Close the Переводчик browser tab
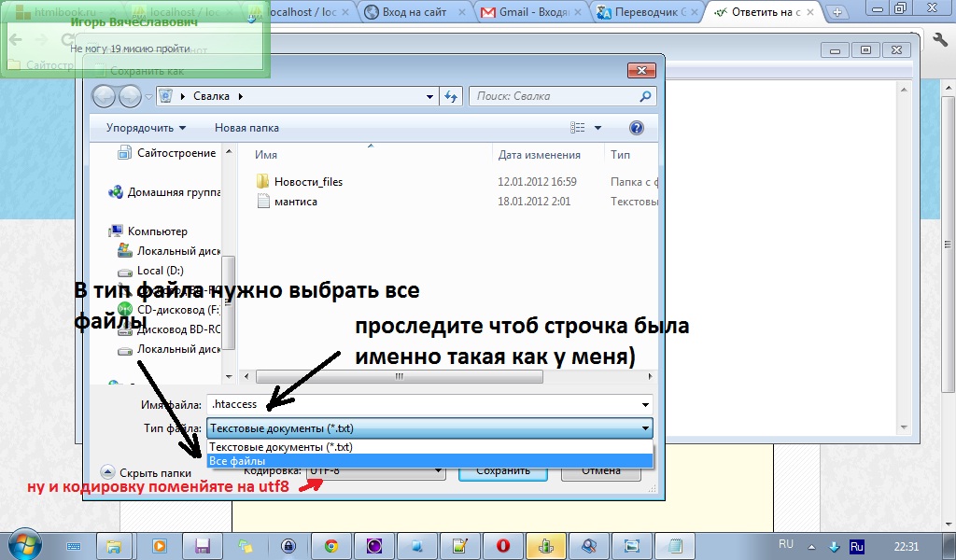The image size is (956, 560). pyautogui.click(x=694, y=12)
